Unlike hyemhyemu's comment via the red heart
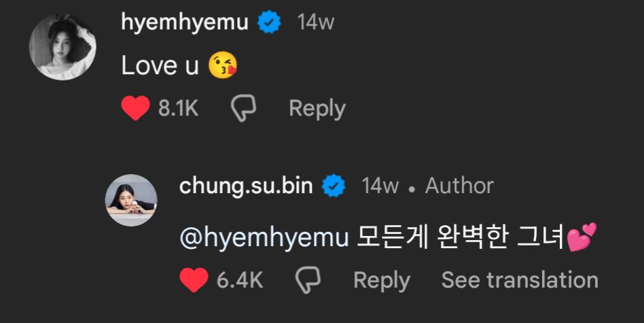 pyautogui.click(x=136, y=109)
